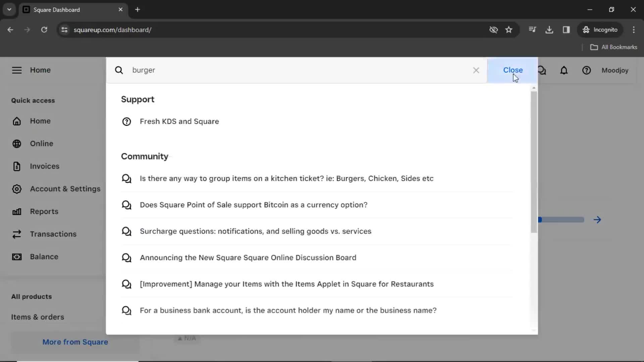Screen dimensions: 644x362
Task: Open the tab search dropdown
Action: pos(9,10)
